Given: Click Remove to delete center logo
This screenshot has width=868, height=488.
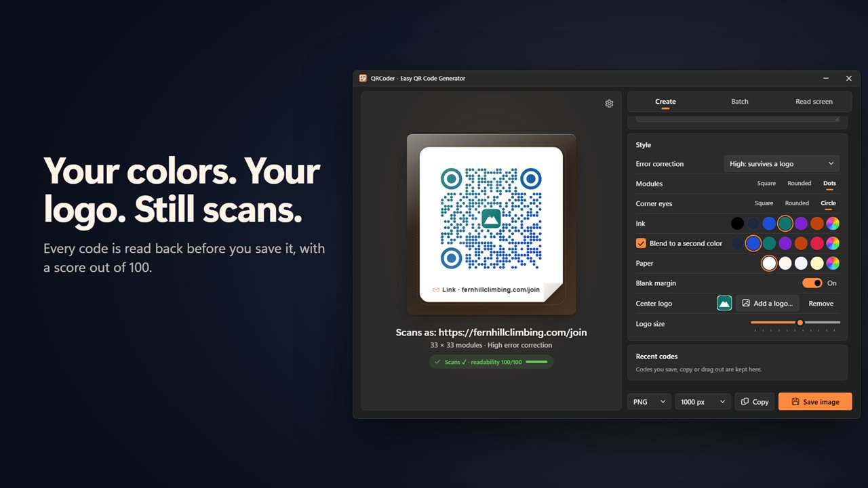Looking at the screenshot, I should coord(821,304).
